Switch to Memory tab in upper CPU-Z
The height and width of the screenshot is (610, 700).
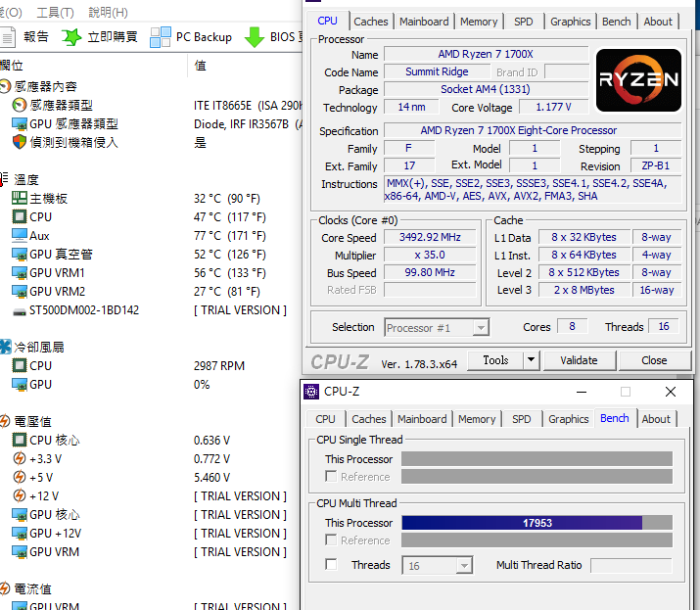point(479,22)
